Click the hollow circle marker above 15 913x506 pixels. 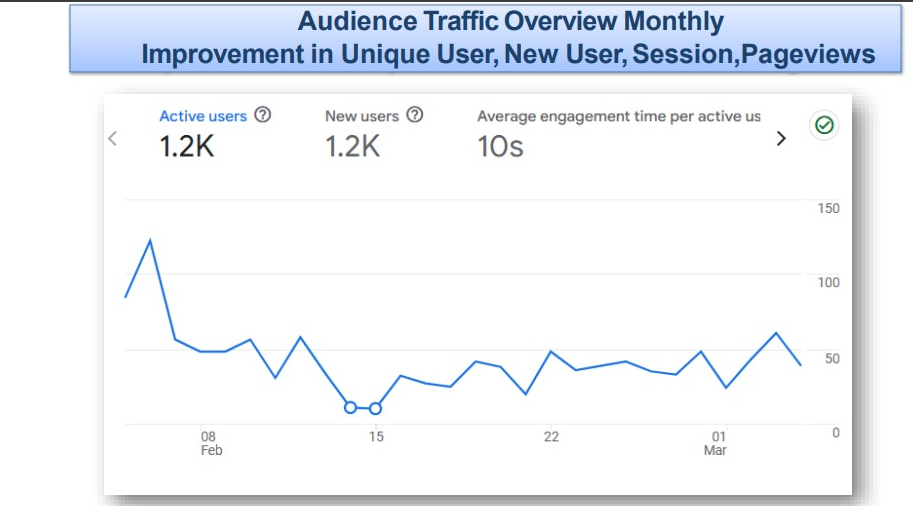tap(375, 408)
